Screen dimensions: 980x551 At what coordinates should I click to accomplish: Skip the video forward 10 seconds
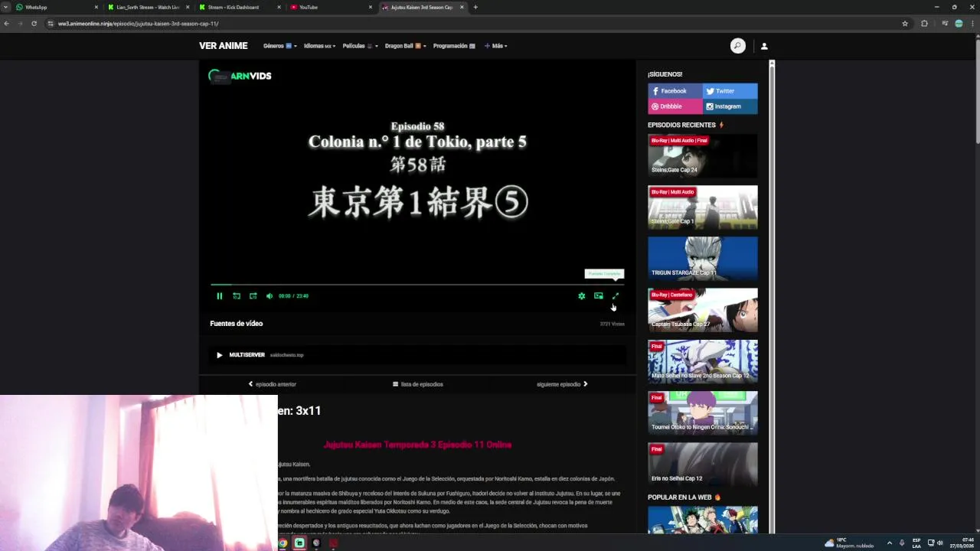pyautogui.click(x=253, y=296)
